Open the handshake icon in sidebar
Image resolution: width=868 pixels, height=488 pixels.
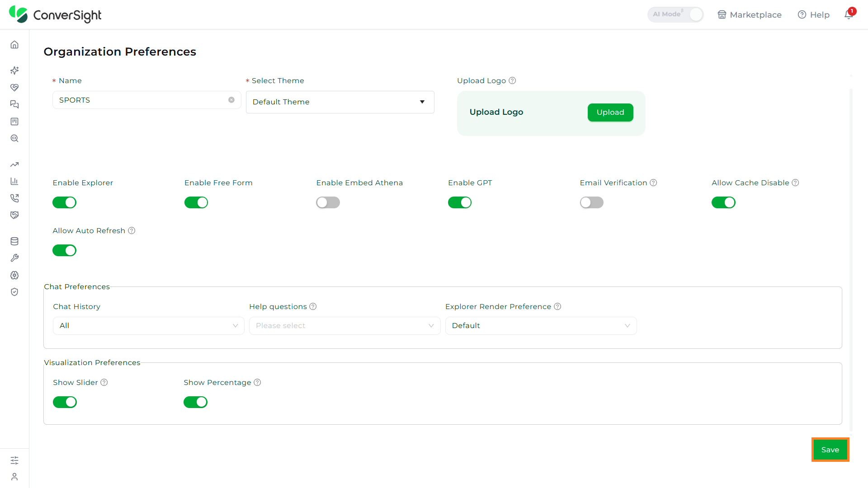14,215
